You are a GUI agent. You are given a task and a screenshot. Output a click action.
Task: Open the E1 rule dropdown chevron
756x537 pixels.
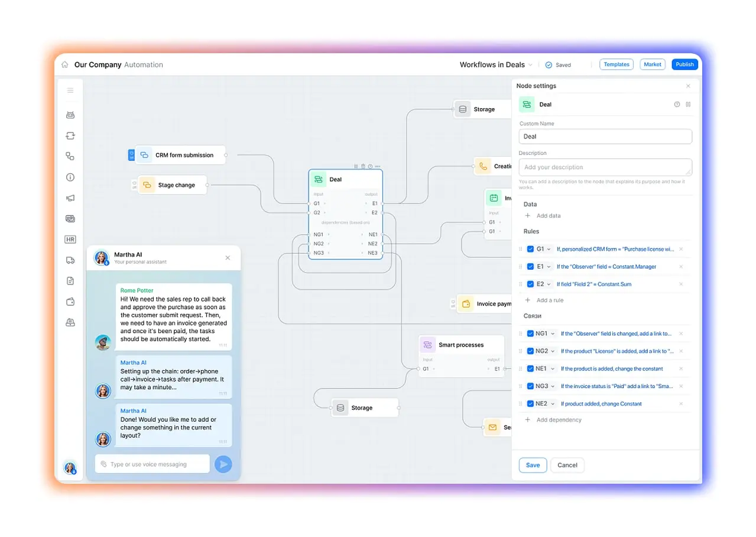(x=549, y=267)
